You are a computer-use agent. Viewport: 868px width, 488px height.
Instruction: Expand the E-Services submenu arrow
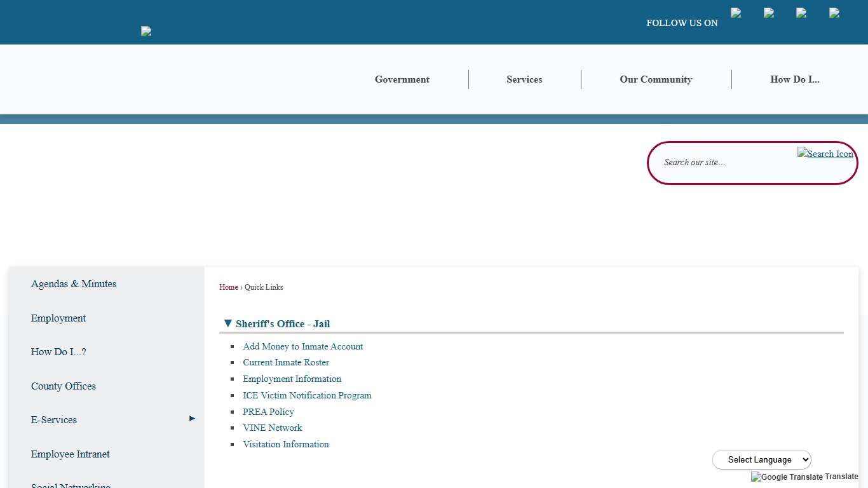coord(192,418)
